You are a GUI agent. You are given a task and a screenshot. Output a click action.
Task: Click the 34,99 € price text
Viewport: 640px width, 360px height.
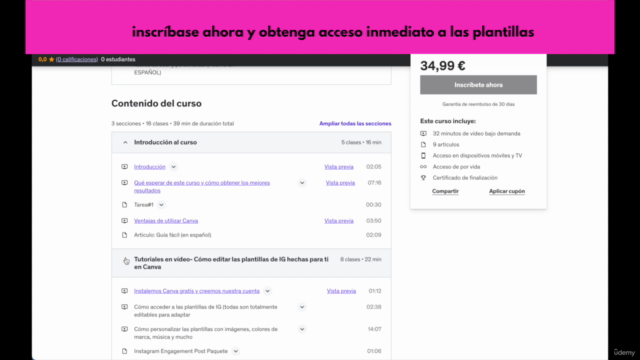(443, 66)
